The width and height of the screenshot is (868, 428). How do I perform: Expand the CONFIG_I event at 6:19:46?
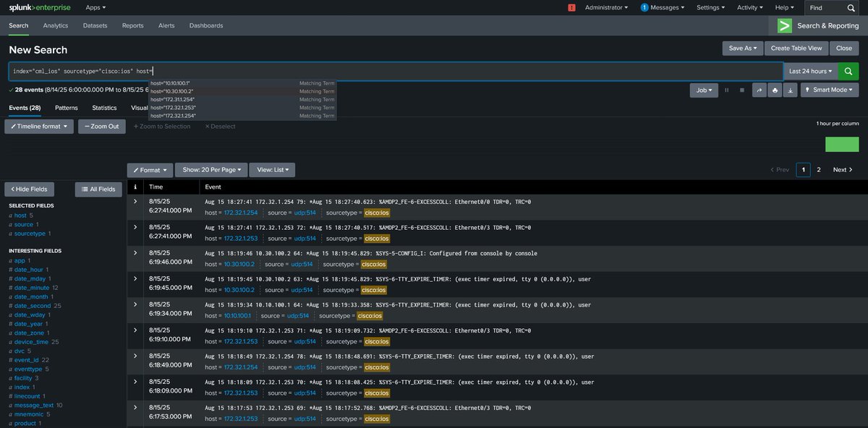tap(135, 252)
